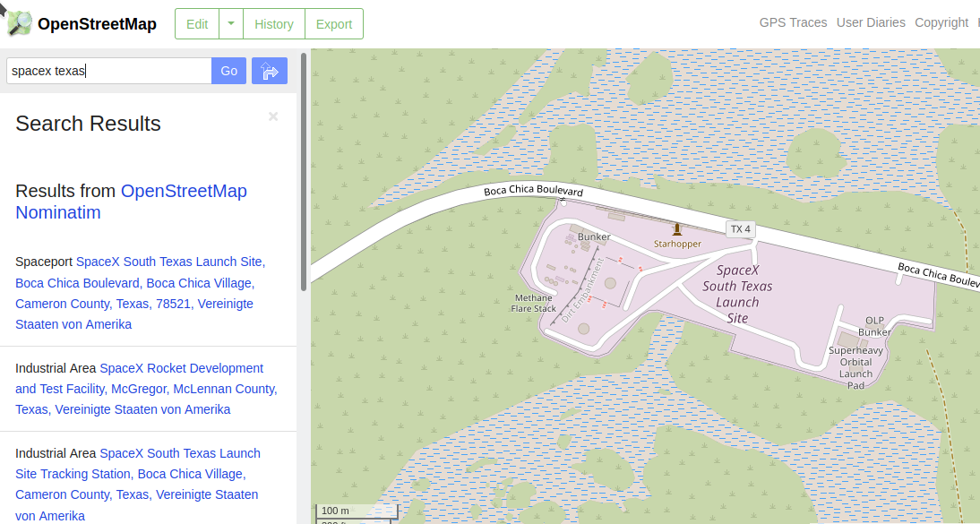The width and height of the screenshot is (980, 524).
Task: Click the '100 m' map scale bar
Action: point(357,511)
